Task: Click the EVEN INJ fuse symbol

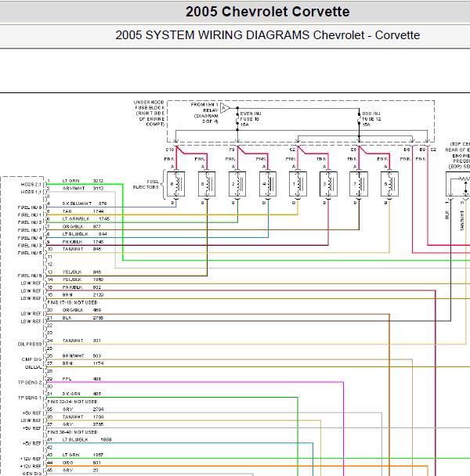Action: point(237,119)
